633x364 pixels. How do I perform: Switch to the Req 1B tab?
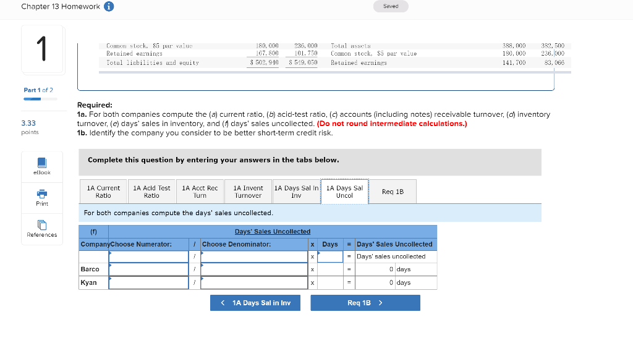pyautogui.click(x=393, y=192)
